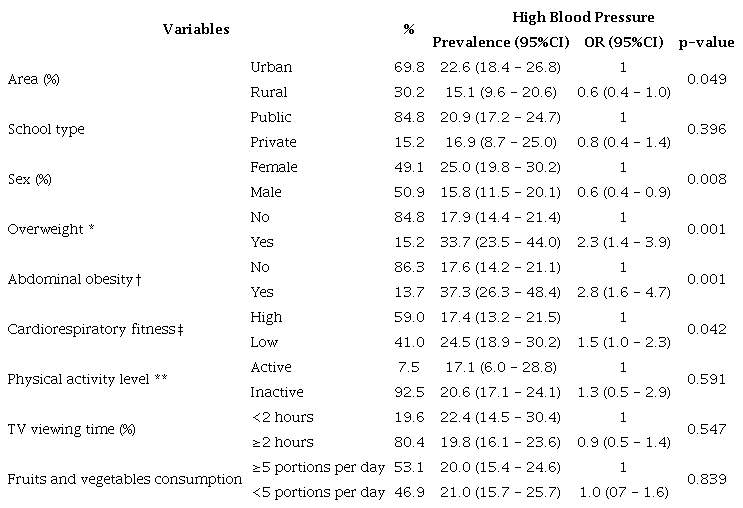Click the "p-value" column header
The image size is (743, 508).
706,42
